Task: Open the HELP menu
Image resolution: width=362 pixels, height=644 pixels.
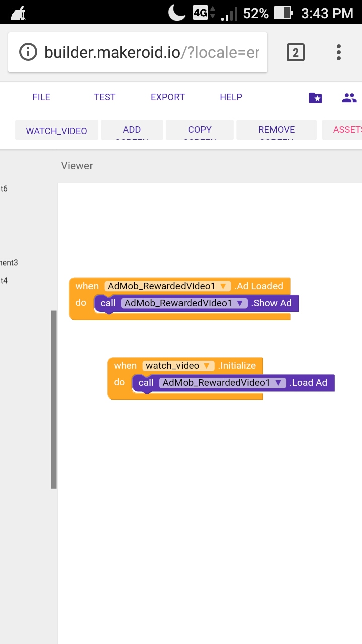Action: pyautogui.click(x=231, y=97)
